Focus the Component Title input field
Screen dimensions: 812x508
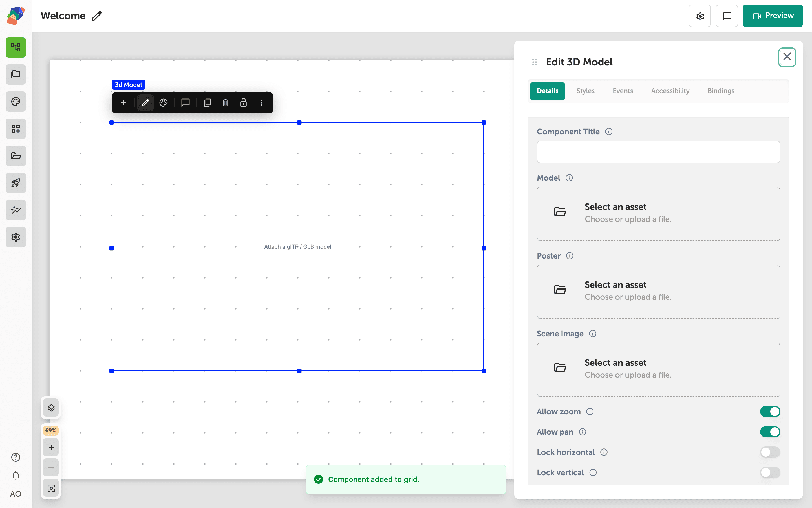[x=658, y=152]
